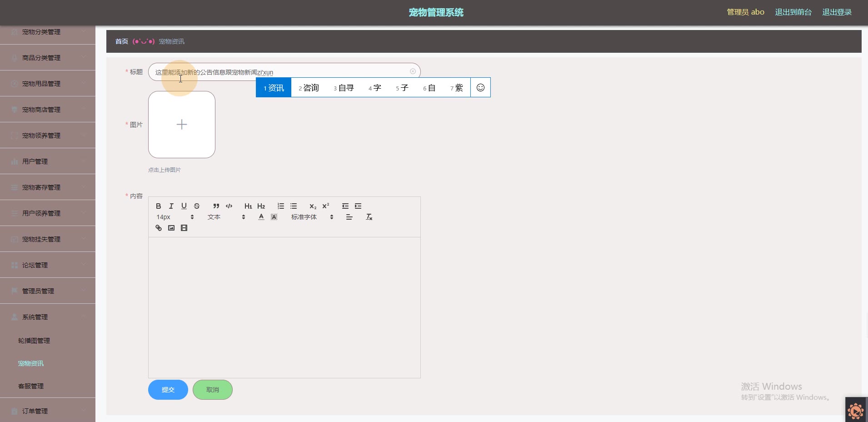
Task: Insert an image with the editor image icon
Action: [x=171, y=228]
